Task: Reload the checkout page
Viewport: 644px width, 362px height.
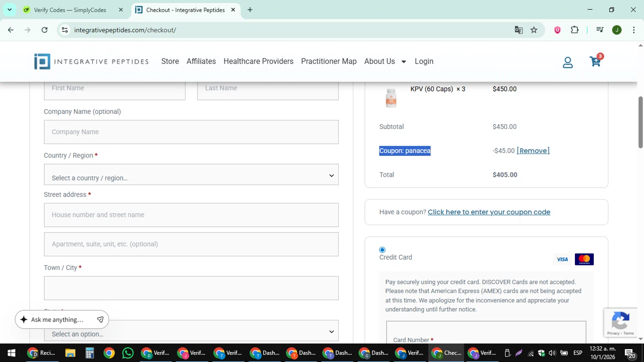Action: [x=45, y=30]
